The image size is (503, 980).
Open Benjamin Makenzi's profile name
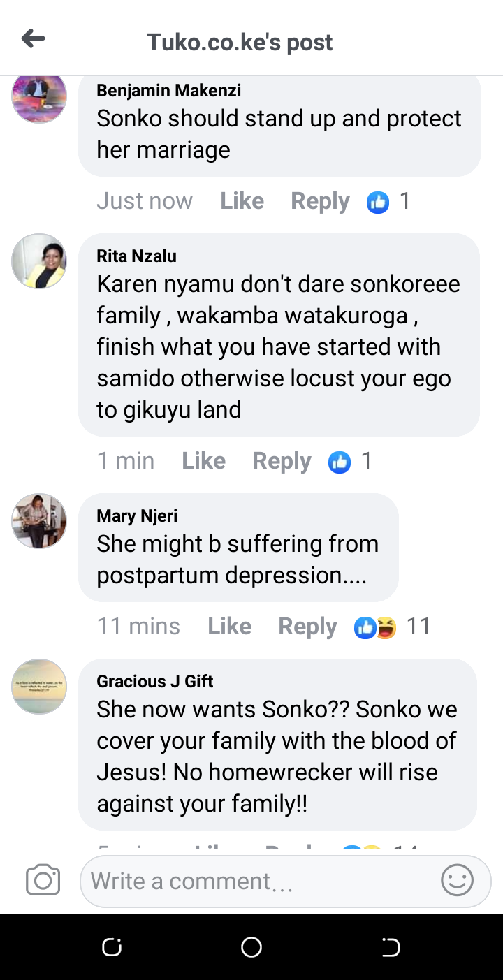click(x=169, y=90)
